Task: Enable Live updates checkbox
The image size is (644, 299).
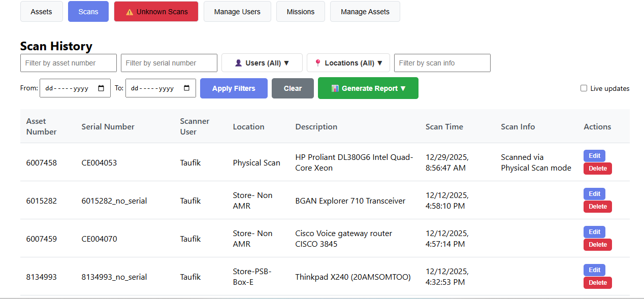Action: (x=584, y=88)
